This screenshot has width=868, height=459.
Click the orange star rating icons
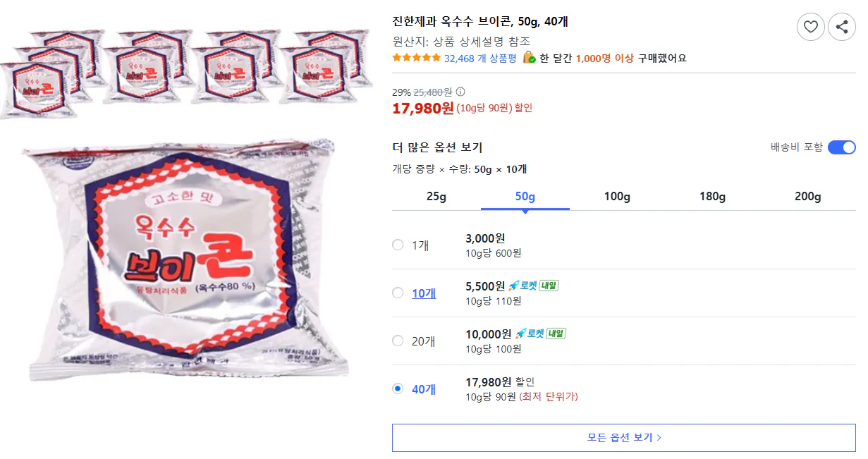click(414, 59)
